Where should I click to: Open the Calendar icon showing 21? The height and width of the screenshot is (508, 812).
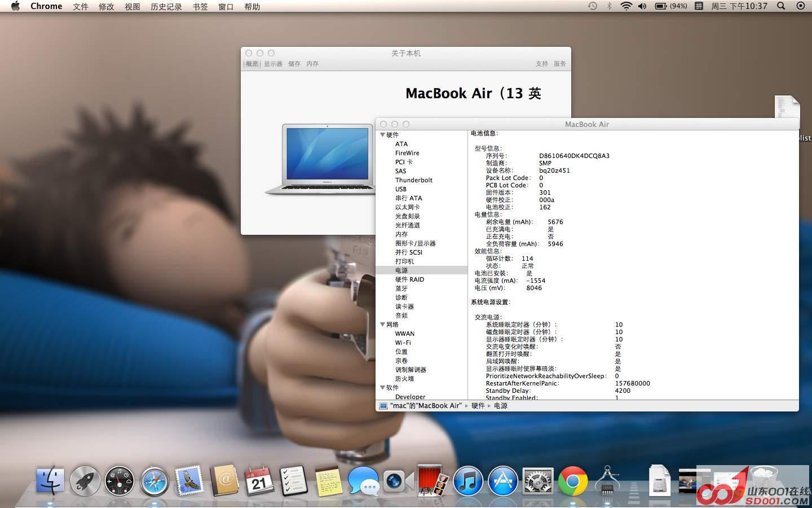coord(259,481)
